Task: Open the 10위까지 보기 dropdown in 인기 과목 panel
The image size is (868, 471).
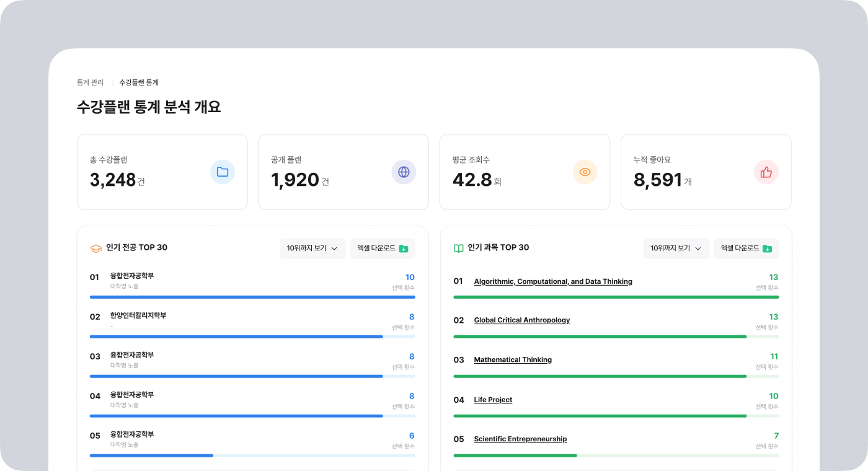Action: click(676, 249)
